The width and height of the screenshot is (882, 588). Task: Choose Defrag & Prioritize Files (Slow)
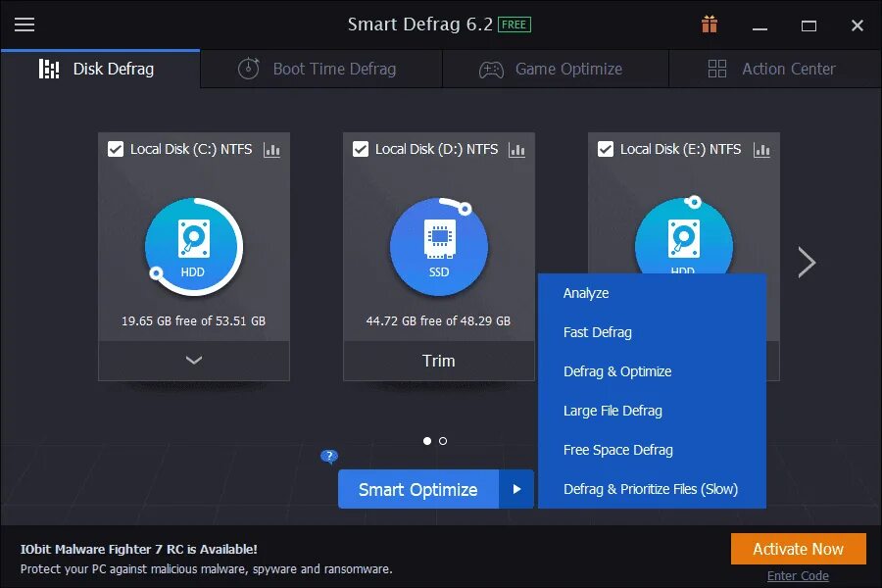[x=652, y=489]
